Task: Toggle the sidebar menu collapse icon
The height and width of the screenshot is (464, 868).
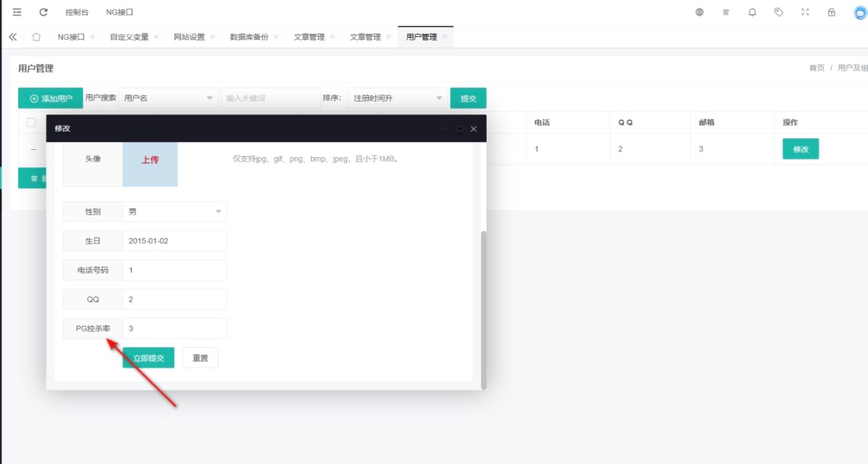Action: click(17, 12)
